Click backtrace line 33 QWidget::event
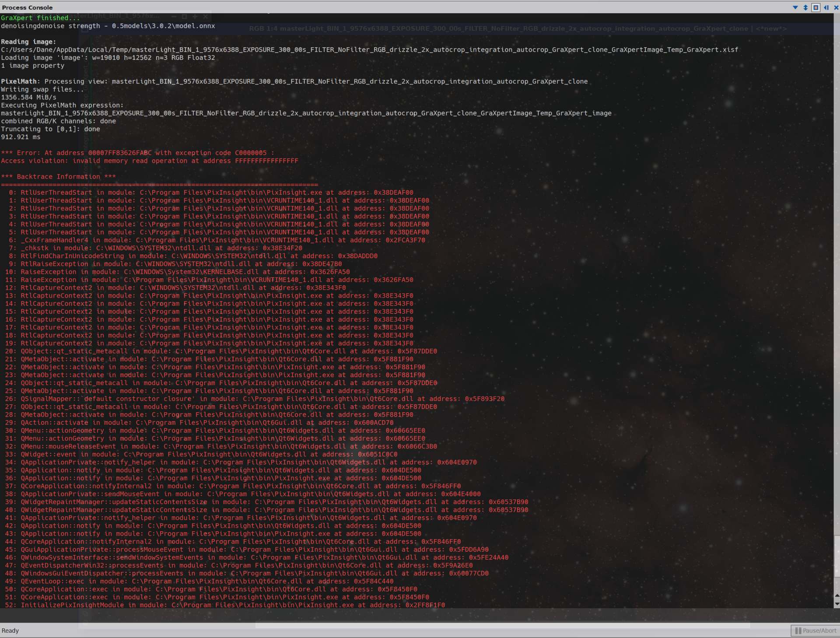This screenshot has height=638, width=840. coord(201,455)
